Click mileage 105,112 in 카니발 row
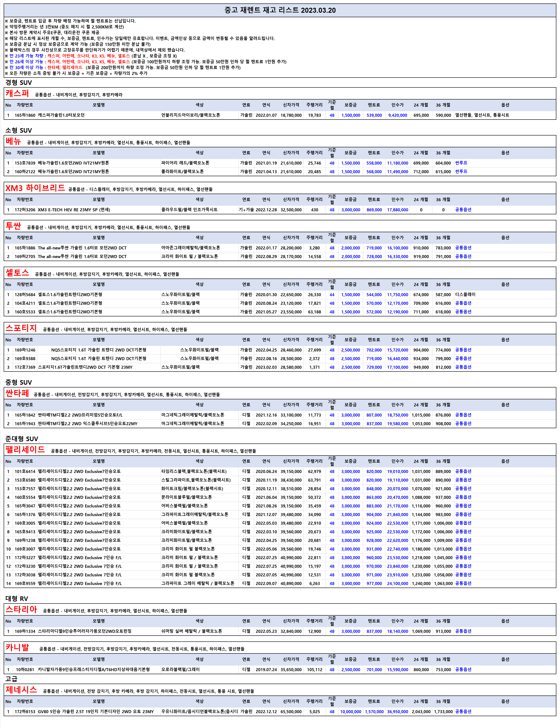Screen dimensions: 560x728 pos(315,670)
